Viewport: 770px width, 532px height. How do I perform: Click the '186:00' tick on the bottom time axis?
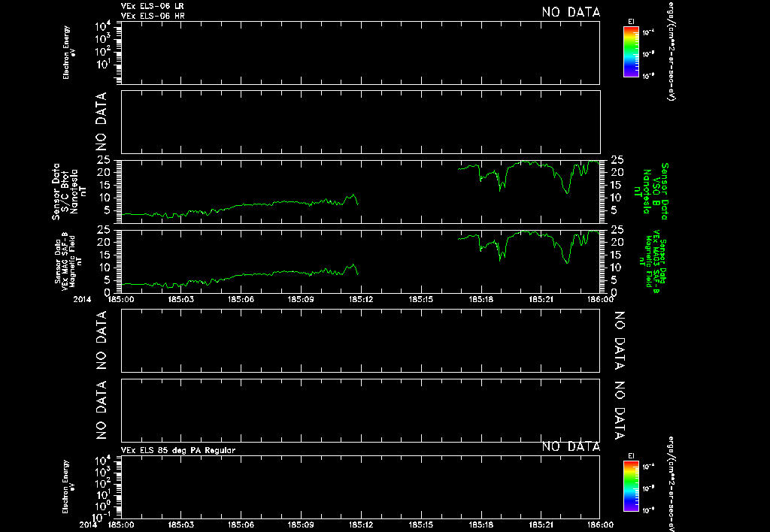600,524
